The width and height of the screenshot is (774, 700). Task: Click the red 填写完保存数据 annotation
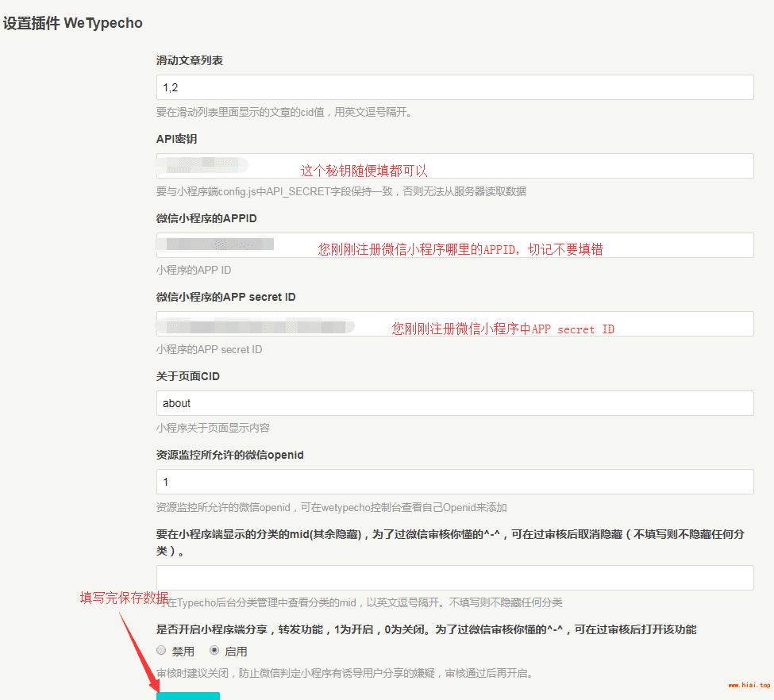coord(124,598)
